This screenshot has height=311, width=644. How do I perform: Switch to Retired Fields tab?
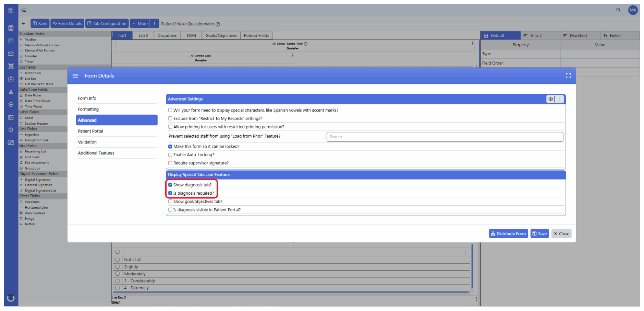point(256,35)
